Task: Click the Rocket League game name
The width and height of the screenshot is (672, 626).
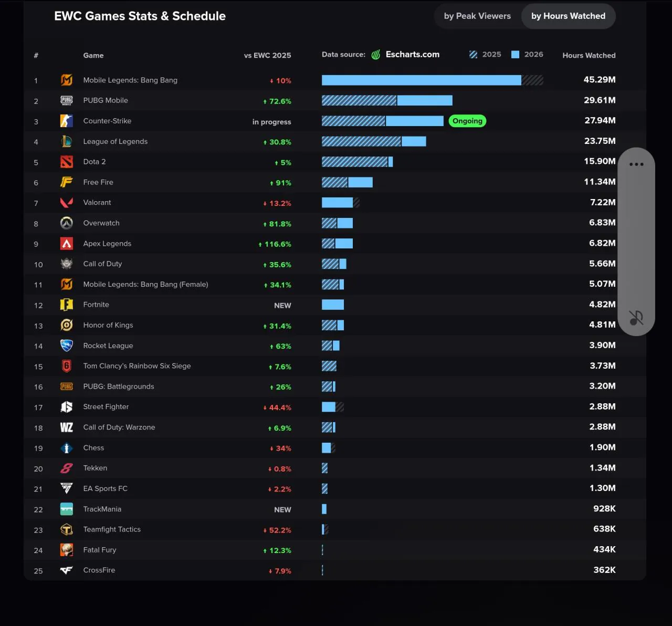Action: pyautogui.click(x=108, y=346)
